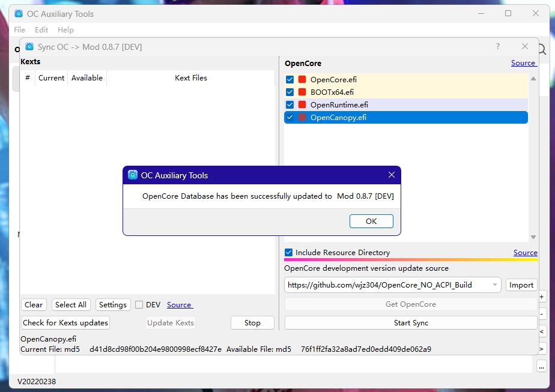Image resolution: width=555 pixels, height=392 pixels.
Task: Click the Get OpenCore button
Action: point(411,304)
